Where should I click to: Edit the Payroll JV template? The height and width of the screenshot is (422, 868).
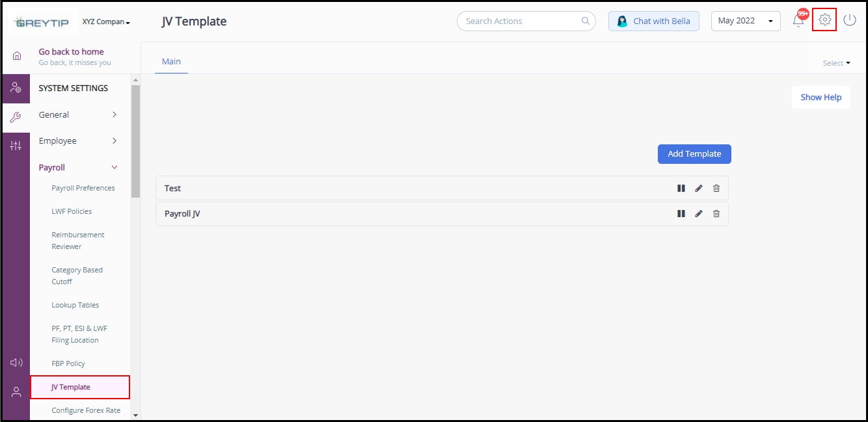pyautogui.click(x=699, y=213)
